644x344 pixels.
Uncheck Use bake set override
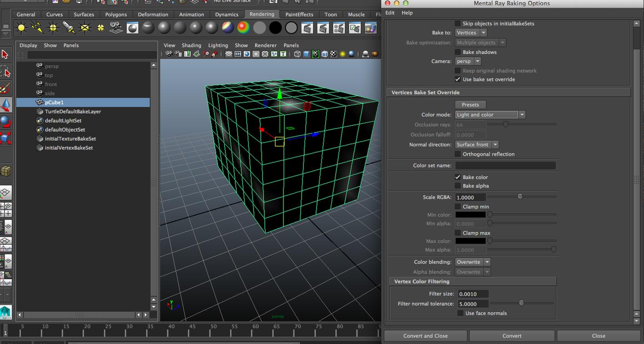pos(457,79)
